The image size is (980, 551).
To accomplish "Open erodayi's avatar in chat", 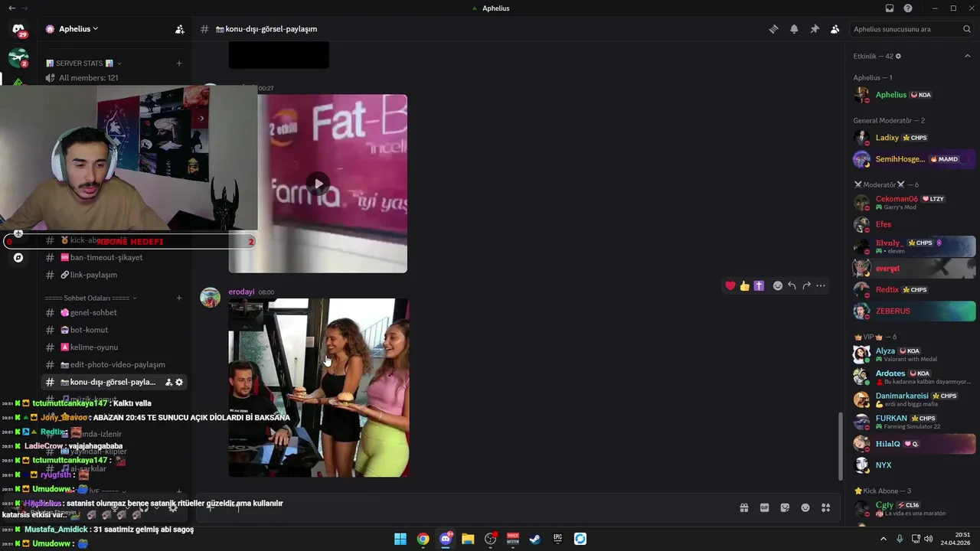I will [210, 297].
